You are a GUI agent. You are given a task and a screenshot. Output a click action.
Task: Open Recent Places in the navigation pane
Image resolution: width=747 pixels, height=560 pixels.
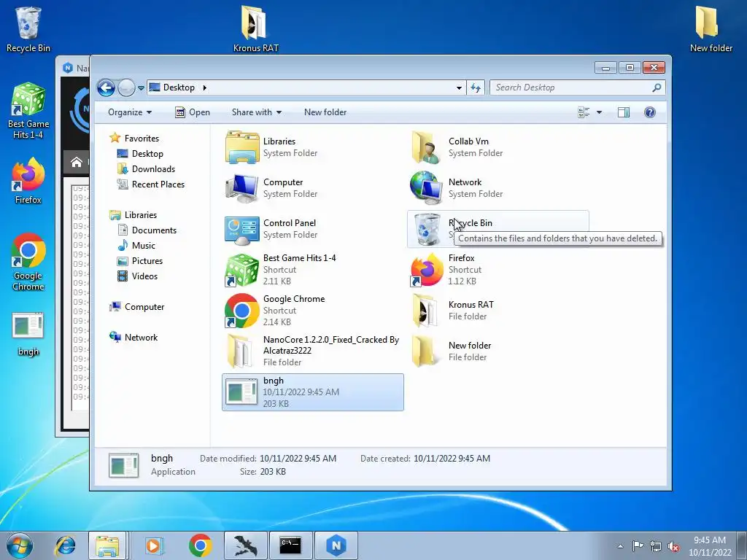[158, 184]
